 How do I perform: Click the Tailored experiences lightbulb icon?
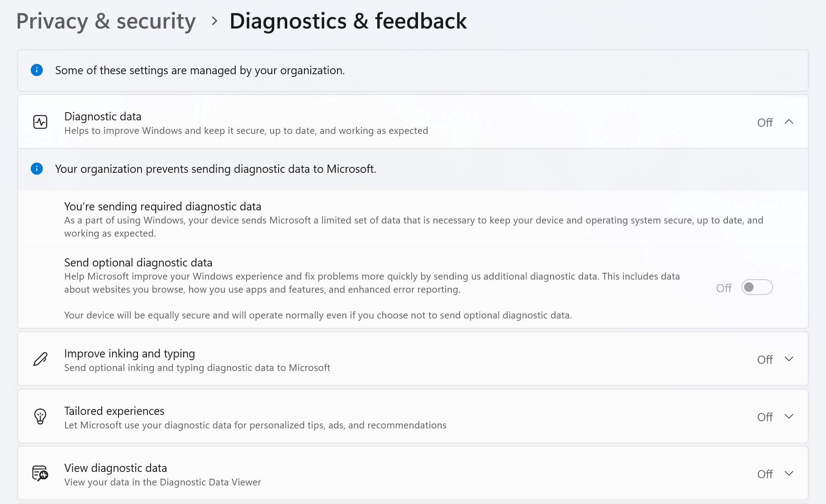(x=40, y=416)
